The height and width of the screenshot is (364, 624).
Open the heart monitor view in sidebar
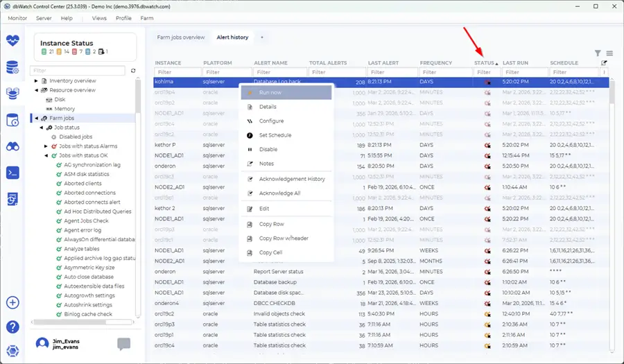coord(12,40)
